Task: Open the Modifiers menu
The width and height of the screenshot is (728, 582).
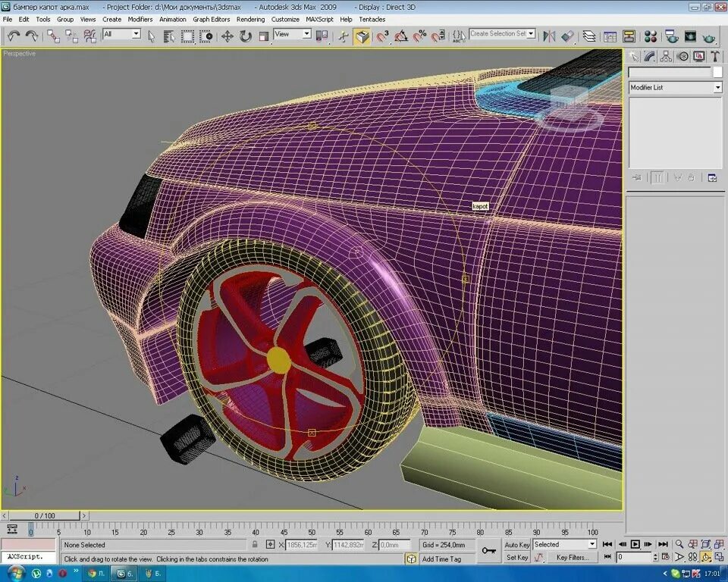Action: click(x=140, y=19)
